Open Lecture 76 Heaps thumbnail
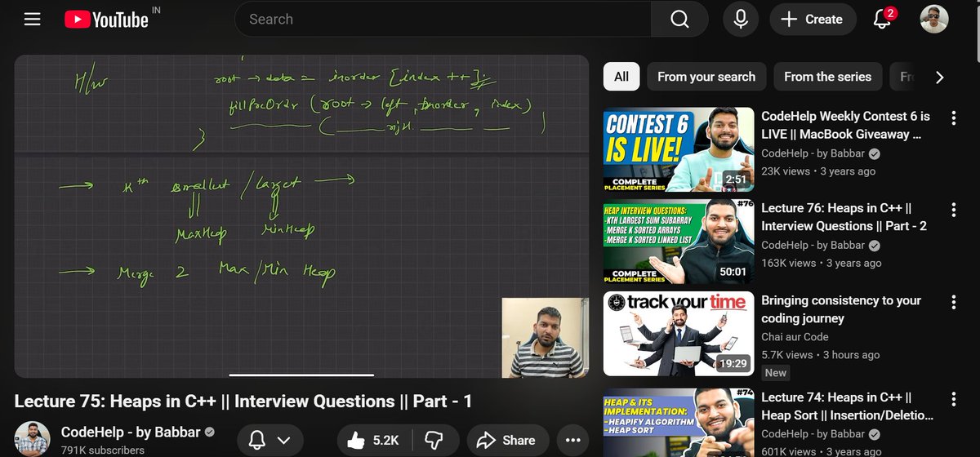This screenshot has width=980, height=457. [679, 242]
